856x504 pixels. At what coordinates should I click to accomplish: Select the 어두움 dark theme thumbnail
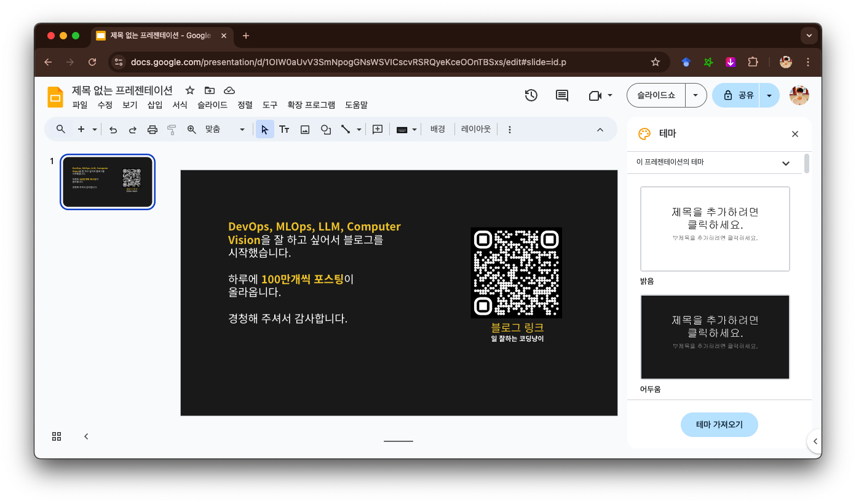click(x=715, y=337)
